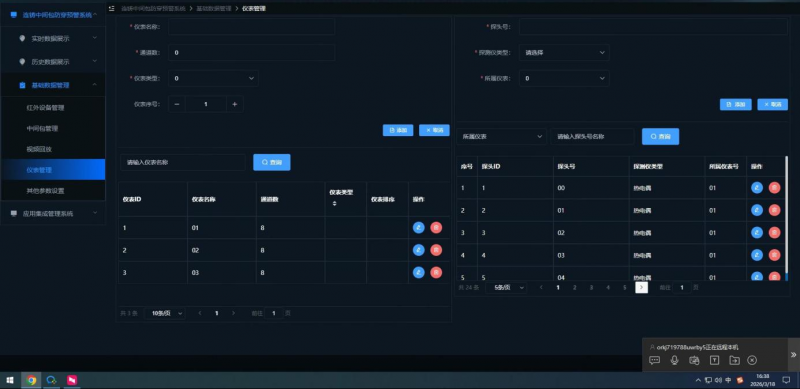Open the 仪表类型 dropdown in instrument form

213,79
